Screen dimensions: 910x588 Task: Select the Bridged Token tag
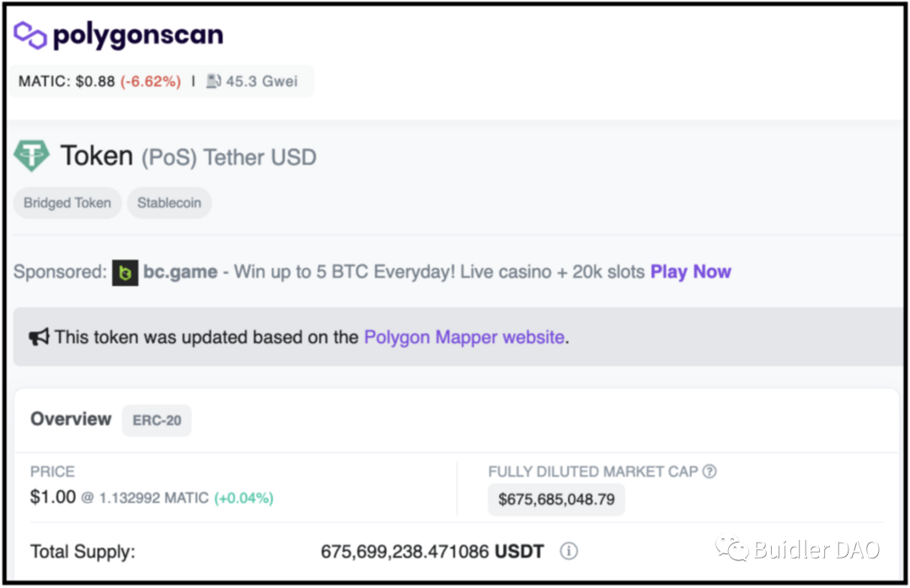[x=67, y=203]
